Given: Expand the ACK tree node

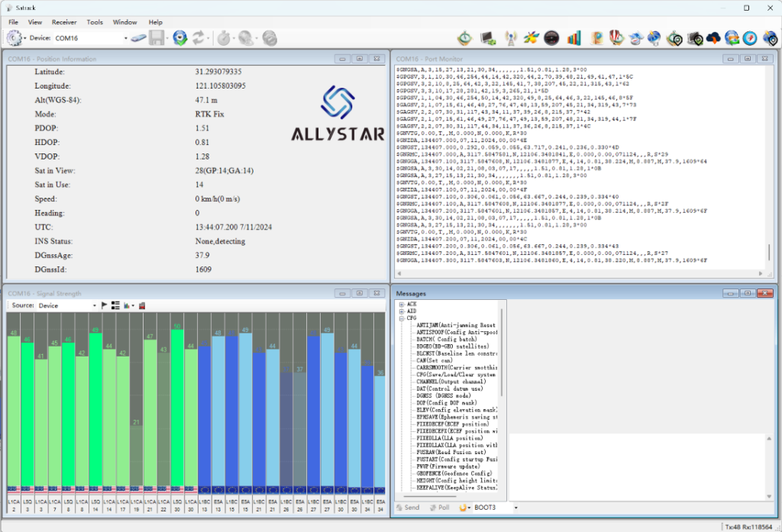Looking at the screenshot, I should (402, 304).
